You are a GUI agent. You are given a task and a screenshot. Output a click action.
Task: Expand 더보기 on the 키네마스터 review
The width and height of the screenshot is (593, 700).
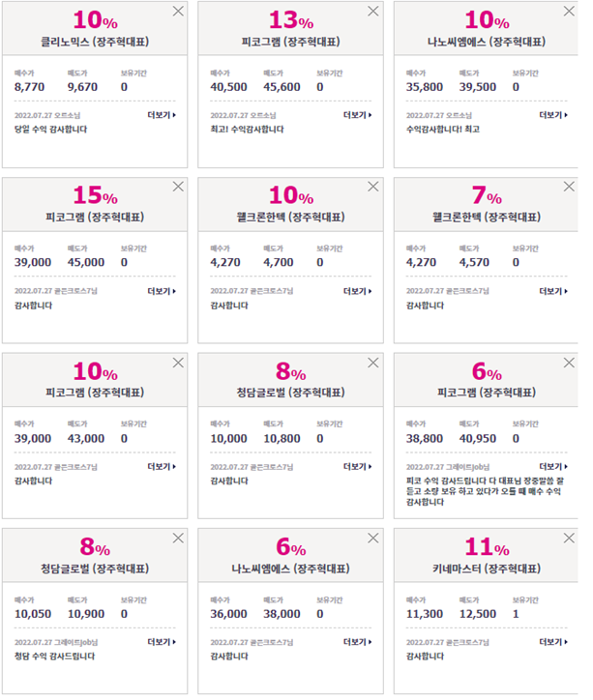point(553,642)
